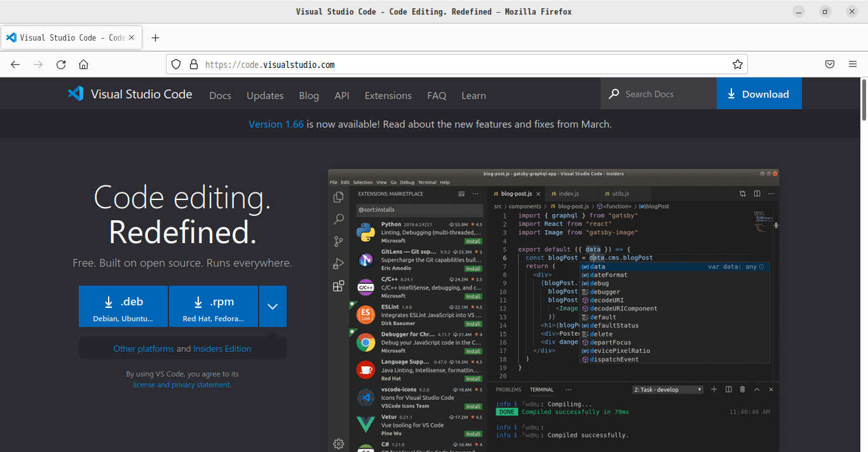868x452 pixels.
Task: Open the Save to Pocket icon
Action: 830,64
